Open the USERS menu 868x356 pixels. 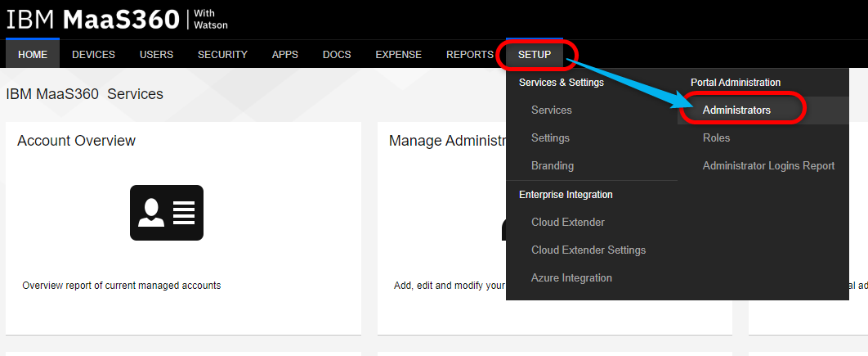(x=156, y=54)
